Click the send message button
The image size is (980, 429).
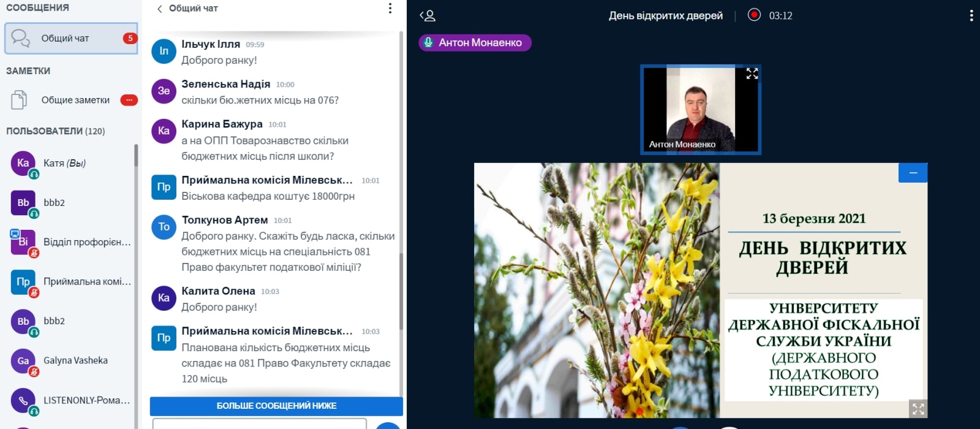[388, 426]
